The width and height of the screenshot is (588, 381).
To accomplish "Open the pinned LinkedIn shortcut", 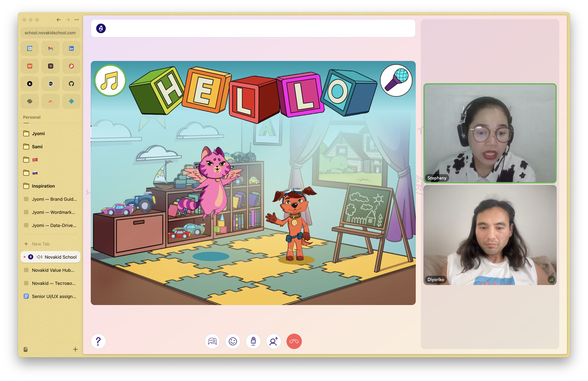I will click(x=71, y=48).
